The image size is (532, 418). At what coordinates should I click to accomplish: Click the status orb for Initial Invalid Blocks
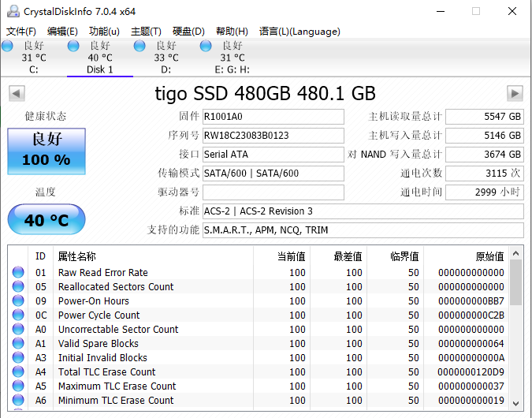pos(18,357)
